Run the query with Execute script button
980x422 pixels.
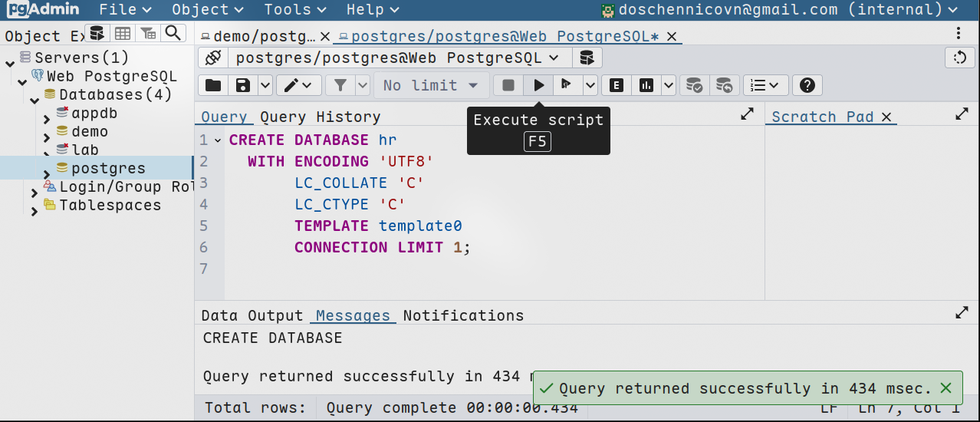coord(539,85)
